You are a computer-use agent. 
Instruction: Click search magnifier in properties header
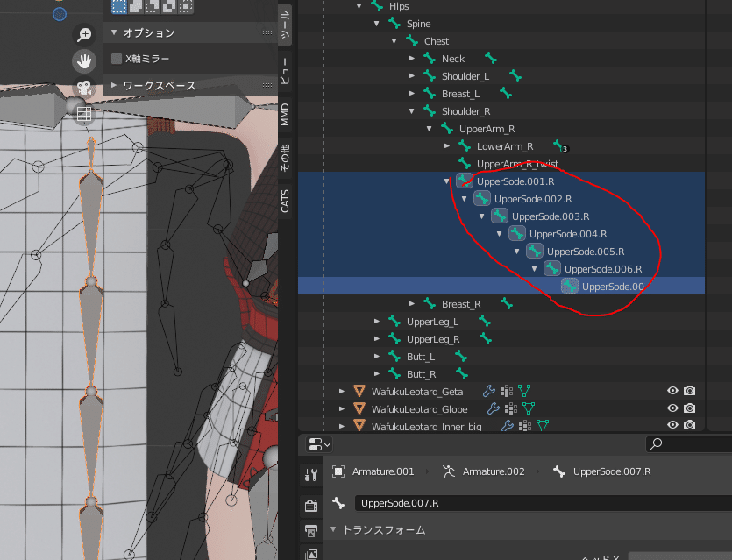tap(656, 443)
